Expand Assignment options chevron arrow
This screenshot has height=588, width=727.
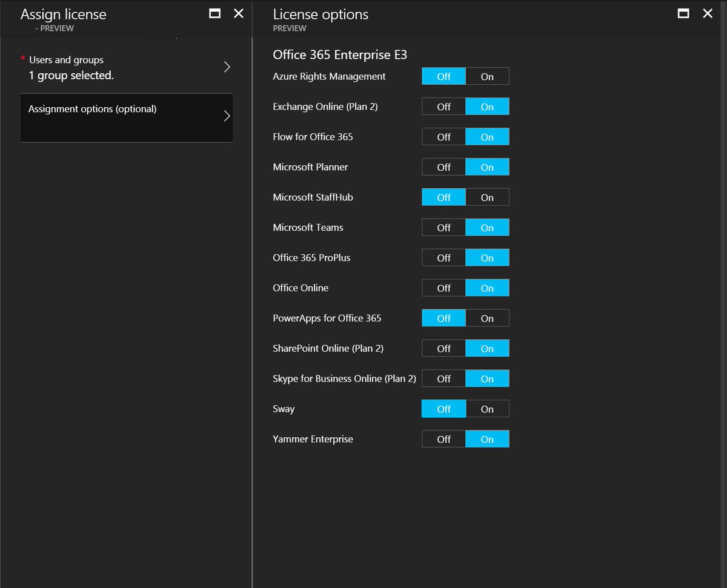point(227,116)
